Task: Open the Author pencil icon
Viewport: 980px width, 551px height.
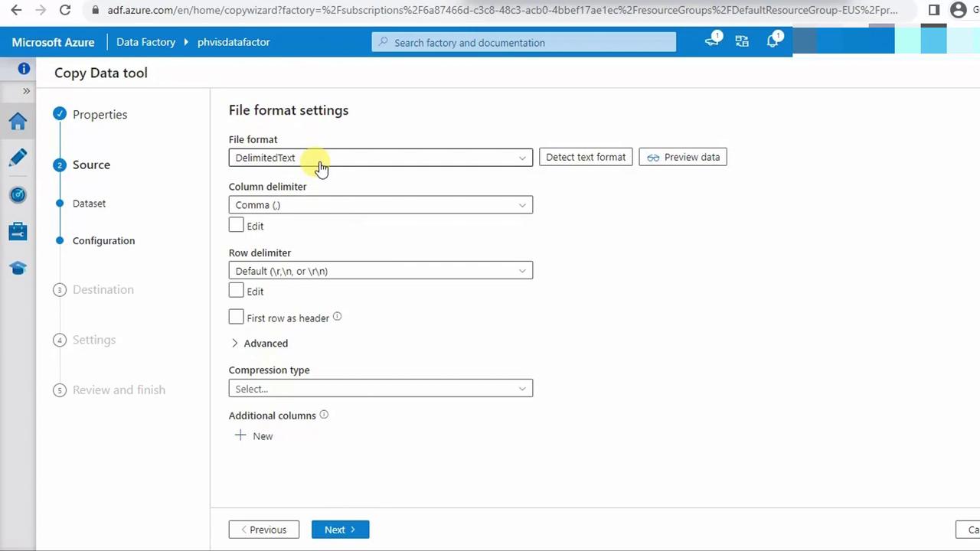Action: pyautogui.click(x=18, y=158)
